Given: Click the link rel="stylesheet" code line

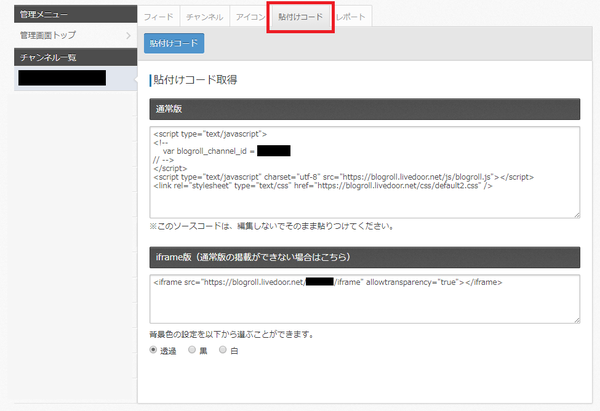Looking at the screenshot, I should tap(323, 186).
